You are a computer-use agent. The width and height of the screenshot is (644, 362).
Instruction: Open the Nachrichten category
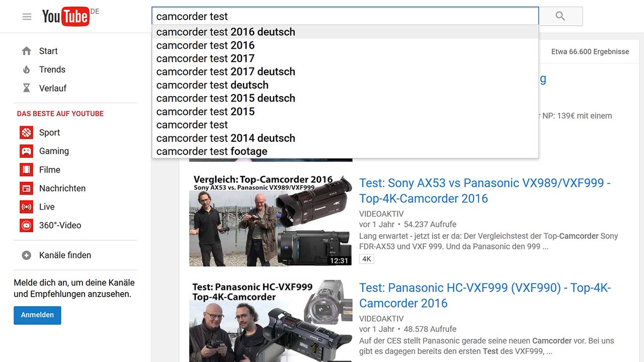pos(62,188)
